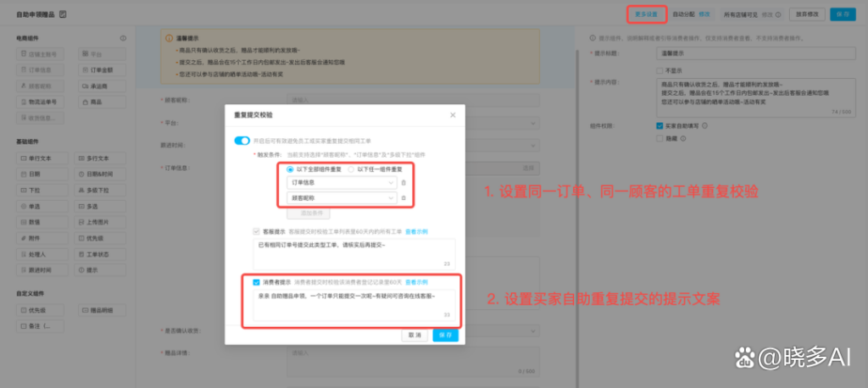Viewport: 868px width, 388px height.
Task: Click the 提示内容 text area
Action: coord(755,97)
